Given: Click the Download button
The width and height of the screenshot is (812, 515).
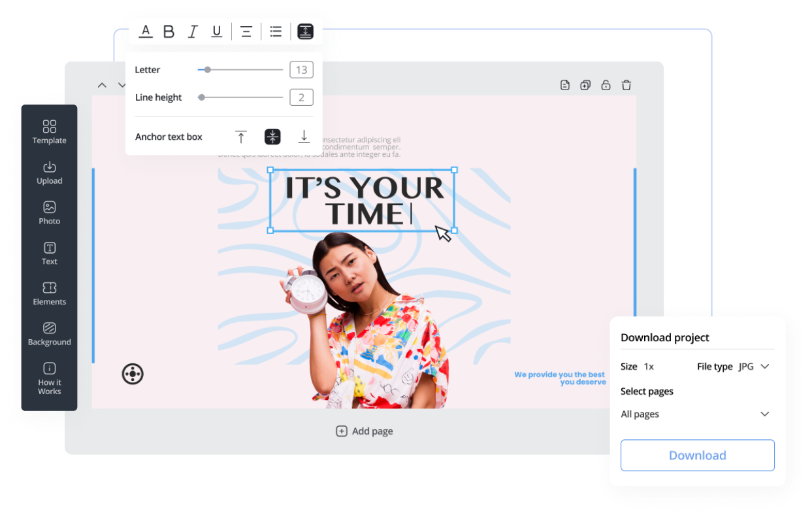Looking at the screenshot, I should 698,456.
